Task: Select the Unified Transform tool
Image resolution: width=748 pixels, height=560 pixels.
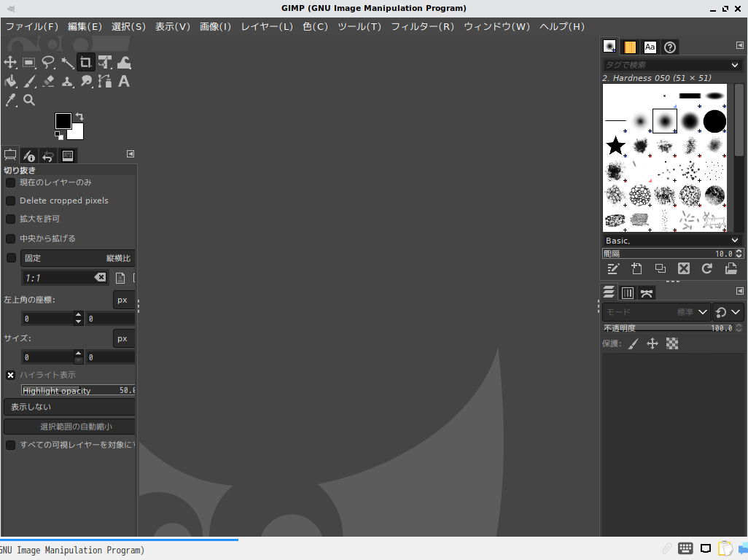Action: 105,63
